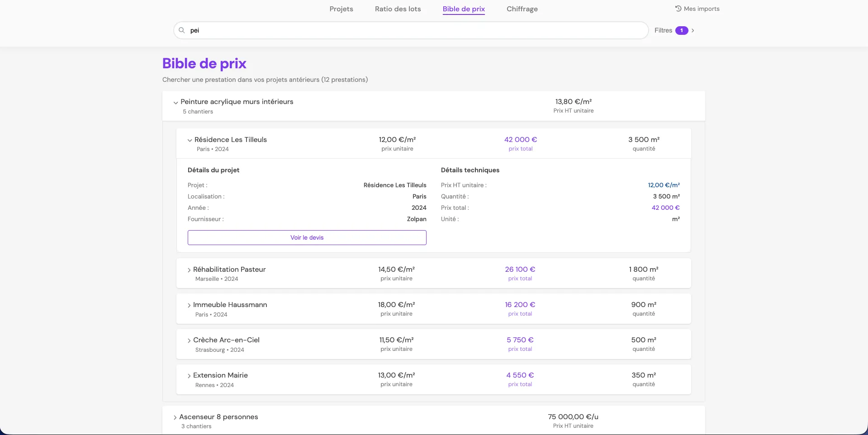The height and width of the screenshot is (435, 868).
Task: Click 26 100 € prix total
Action: [520, 270]
